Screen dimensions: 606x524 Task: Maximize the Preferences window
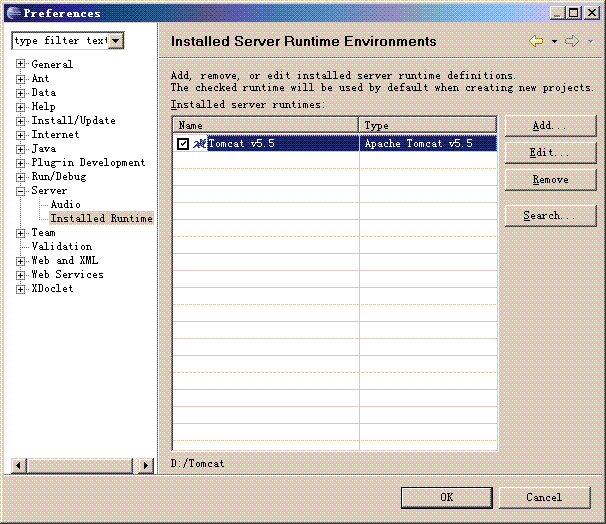point(574,13)
